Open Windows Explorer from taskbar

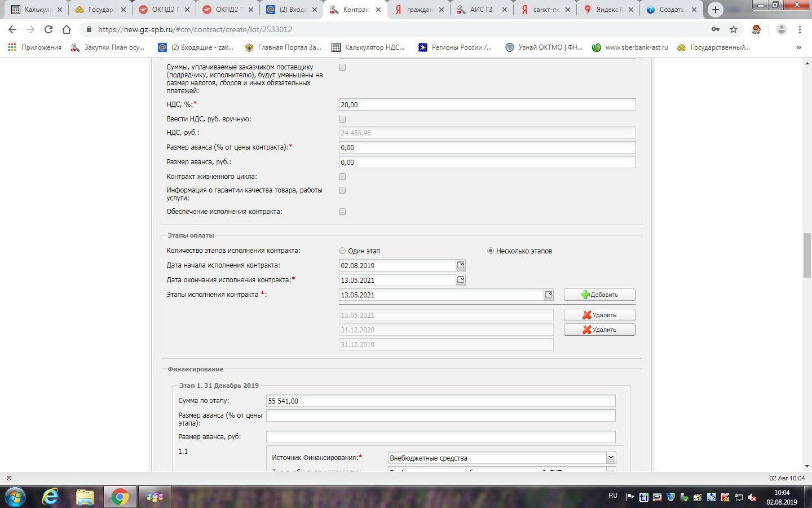point(85,497)
